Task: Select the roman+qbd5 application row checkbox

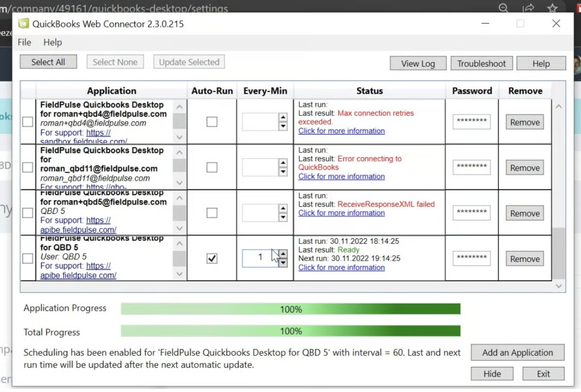Action: [x=28, y=212]
